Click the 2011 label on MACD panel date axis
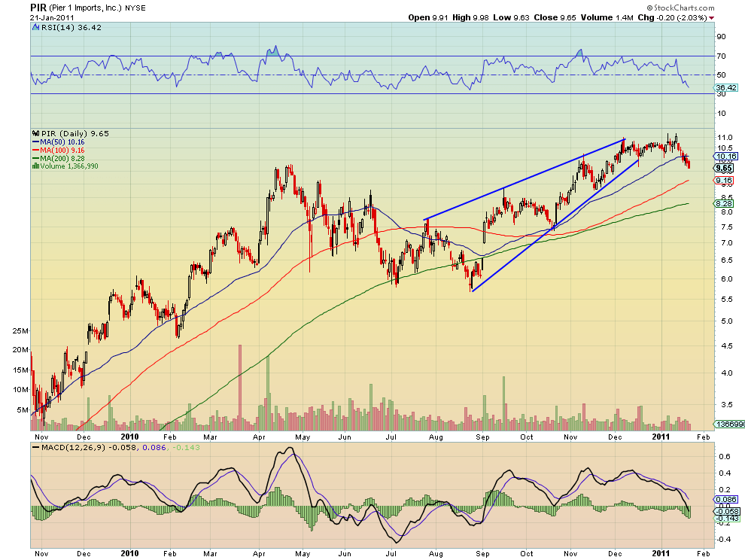 661,553
